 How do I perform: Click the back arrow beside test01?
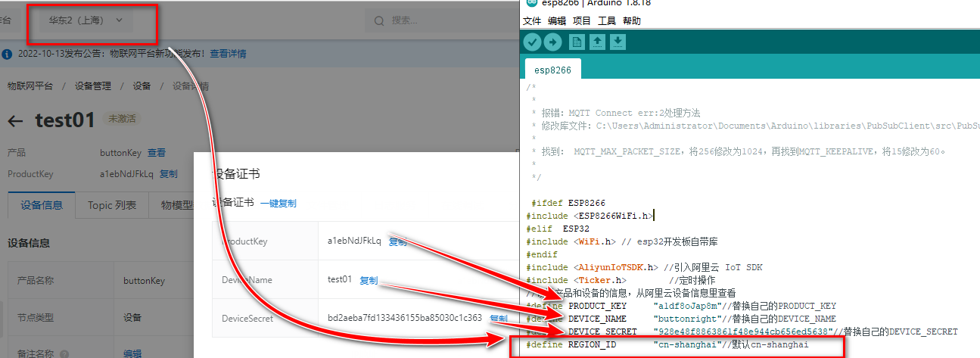16,120
